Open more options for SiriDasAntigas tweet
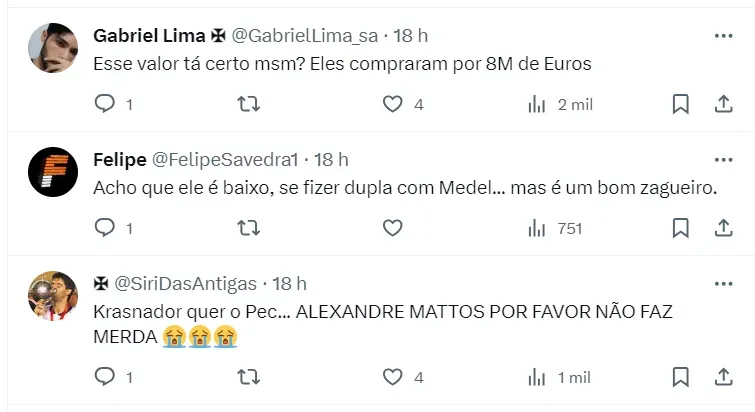Screen dimensions: 755x412 click(723, 284)
